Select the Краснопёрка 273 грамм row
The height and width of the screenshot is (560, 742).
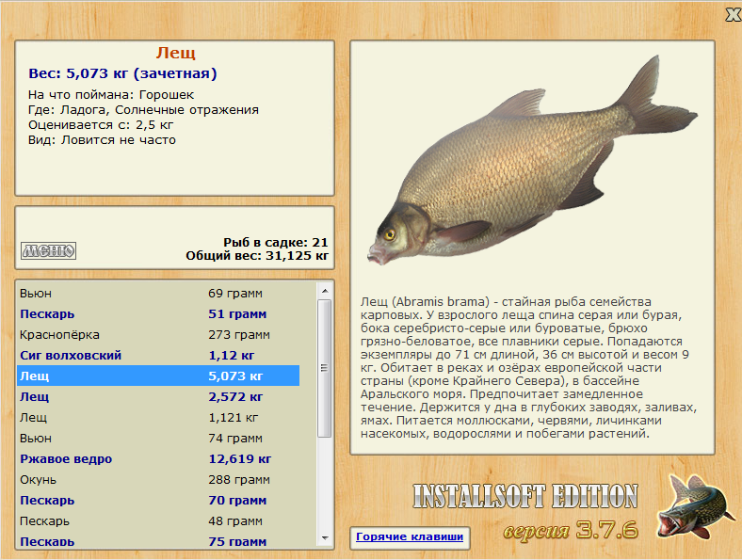(x=158, y=335)
